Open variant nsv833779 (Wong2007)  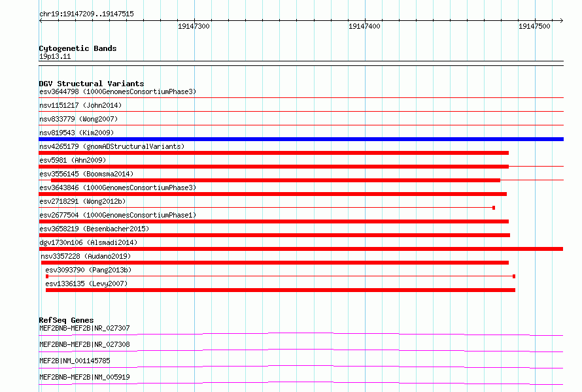[x=78, y=119]
